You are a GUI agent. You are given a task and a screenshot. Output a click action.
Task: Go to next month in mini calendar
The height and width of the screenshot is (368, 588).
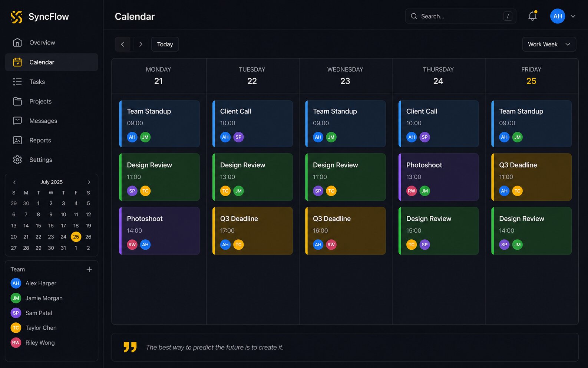coord(89,182)
